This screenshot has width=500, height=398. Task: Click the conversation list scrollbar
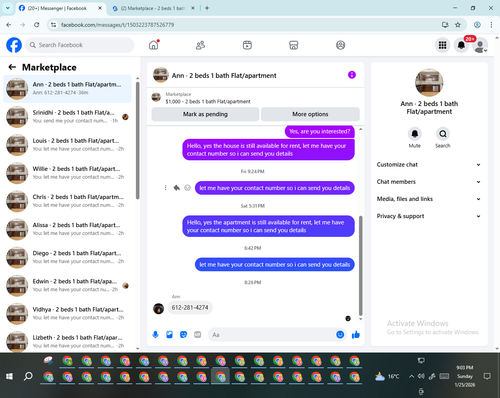137,140
